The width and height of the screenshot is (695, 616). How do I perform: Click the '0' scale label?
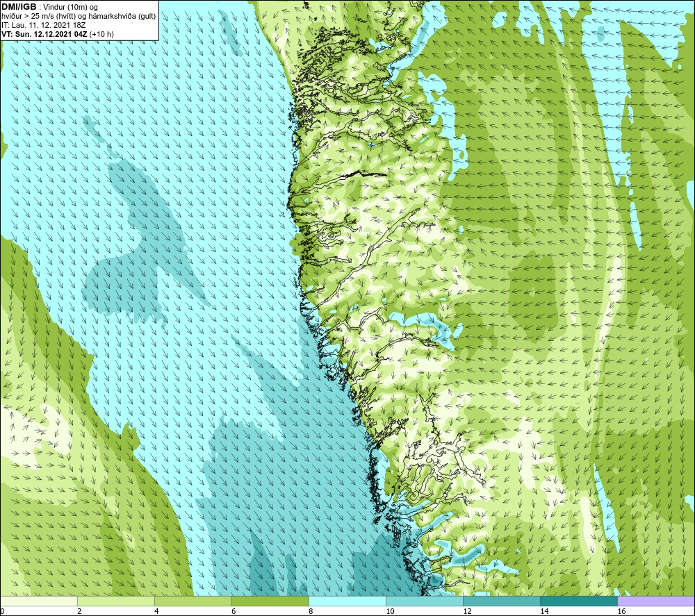[x=2, y=612]
